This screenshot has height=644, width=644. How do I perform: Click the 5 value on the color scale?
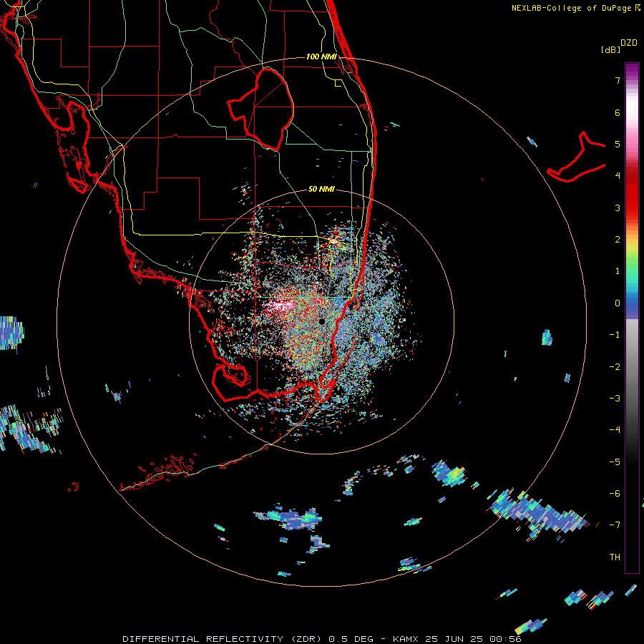618,144
